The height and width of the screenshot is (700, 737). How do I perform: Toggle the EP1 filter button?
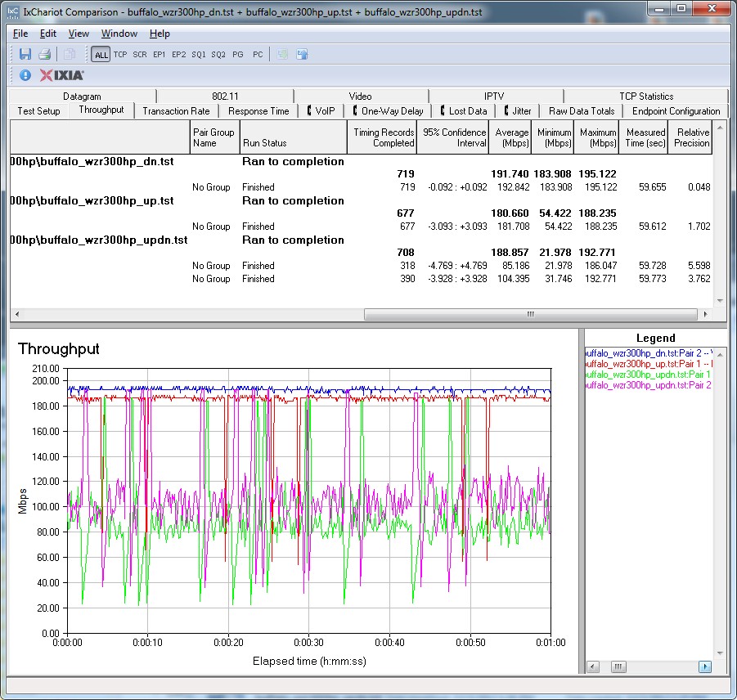[x=160, y=55]
